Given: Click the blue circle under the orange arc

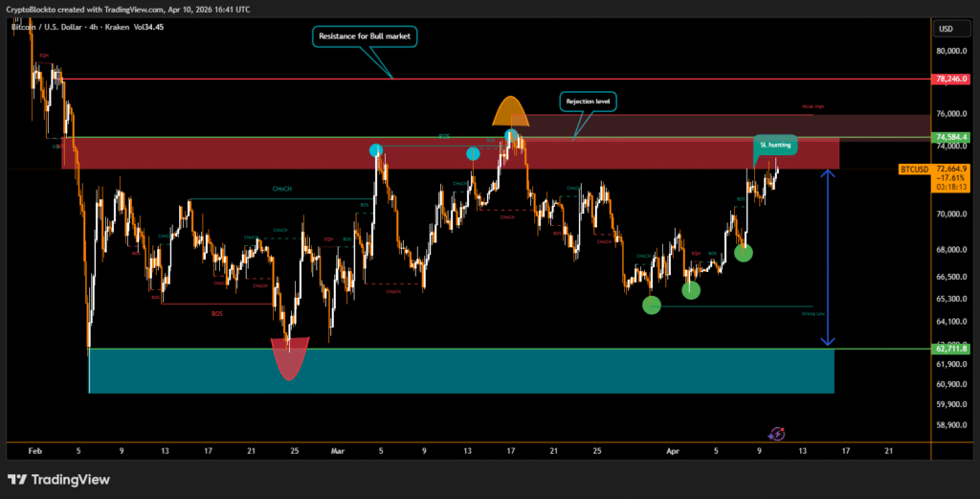Looking at the screenshot, I should (x=512, y=135).
